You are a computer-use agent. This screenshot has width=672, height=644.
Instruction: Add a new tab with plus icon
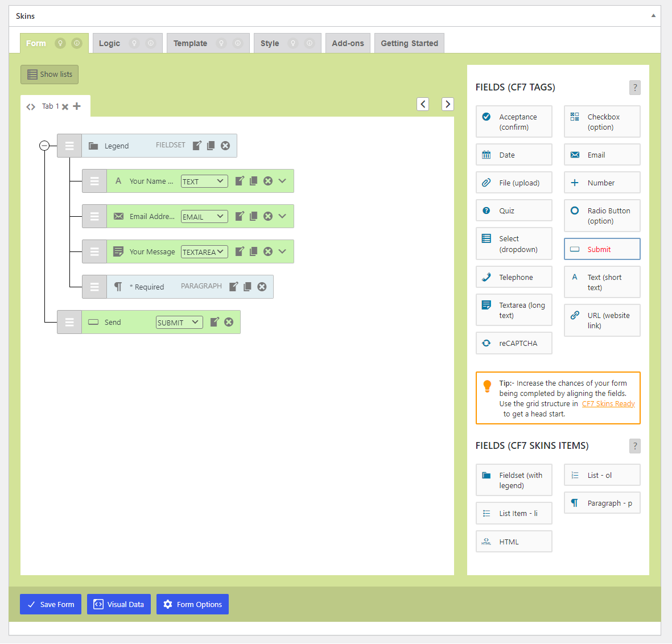pyautogui.click(x=77, y=106)
